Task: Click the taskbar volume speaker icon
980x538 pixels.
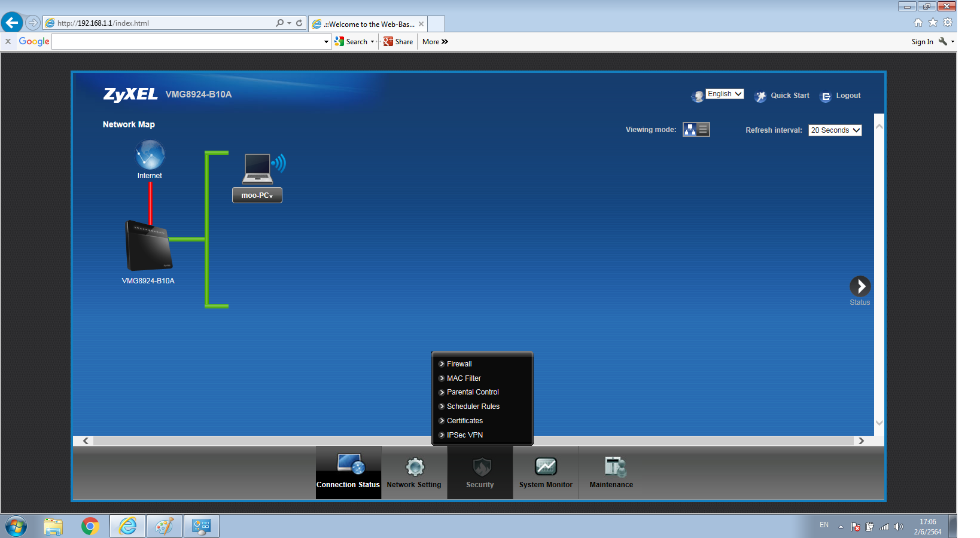Action: pyautogui.click(x=898, y=527)
